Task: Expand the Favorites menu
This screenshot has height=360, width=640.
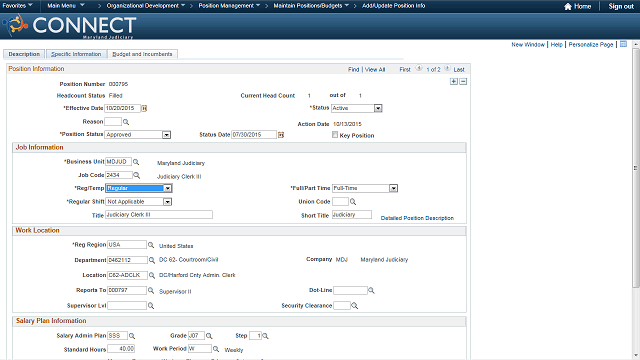Action: [x=18, y=6]
